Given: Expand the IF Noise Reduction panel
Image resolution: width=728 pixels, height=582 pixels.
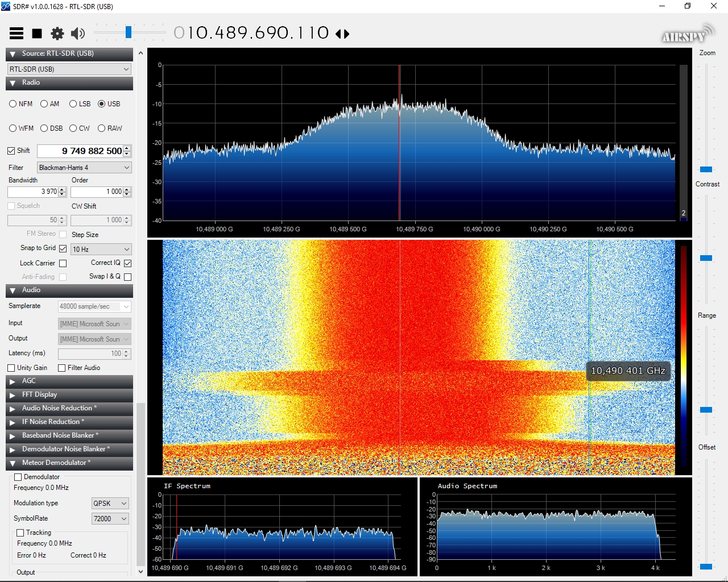Looking at the screenshot, I should (69, 422).
